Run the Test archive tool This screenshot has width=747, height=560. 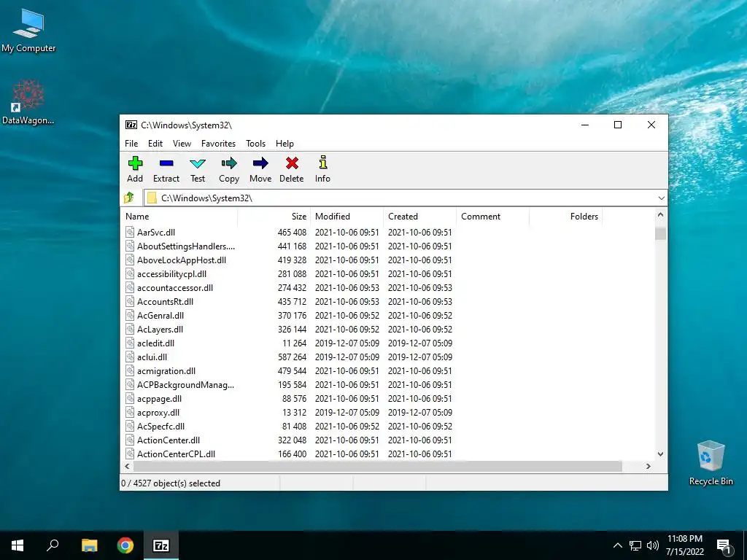click(x=198, y=163)
